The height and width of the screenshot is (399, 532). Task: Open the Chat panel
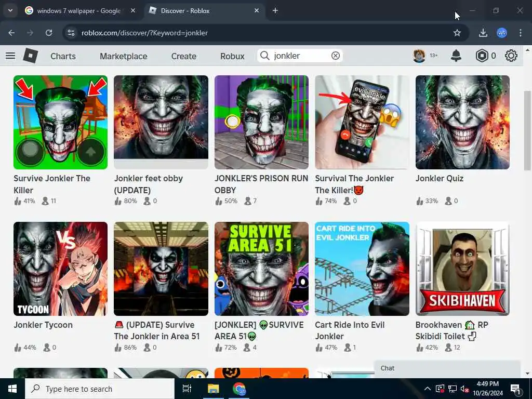[447, 368]
